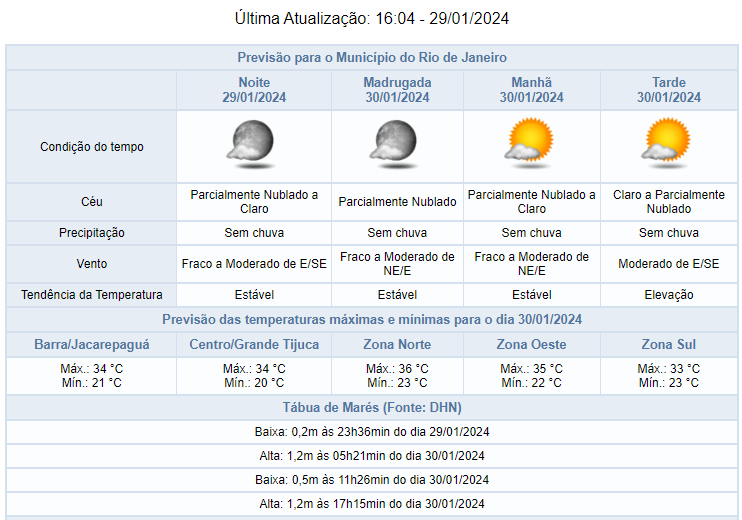The height and width of the screenshot is (520, 742).
Task: Click Noite sky cell 'Parcialmente Nublado a Claro'
Action: click(254, 202)
